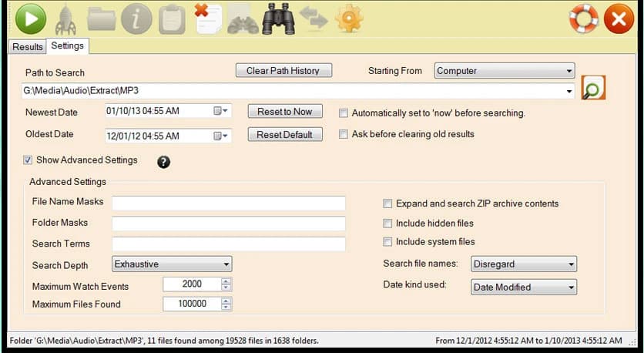Screen dimensions: 644x353
Task: Click the magnifier browse-path icon
Action: coord(593,88)
